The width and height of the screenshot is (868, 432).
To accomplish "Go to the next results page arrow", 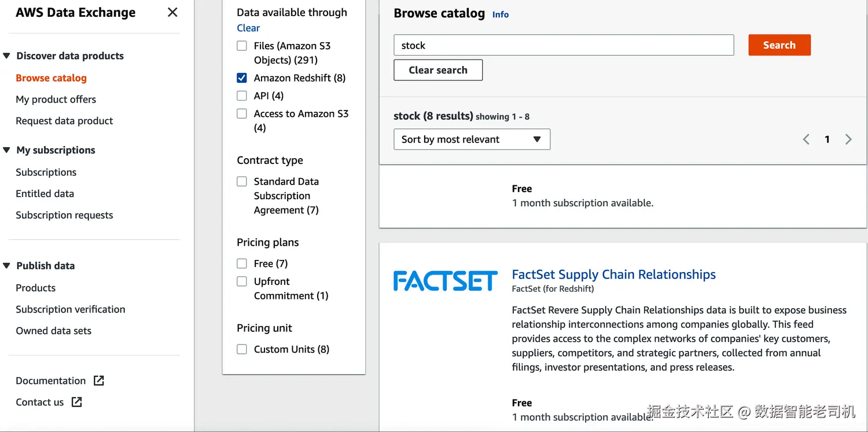I will pyautogui.click(x=848, y=139).
